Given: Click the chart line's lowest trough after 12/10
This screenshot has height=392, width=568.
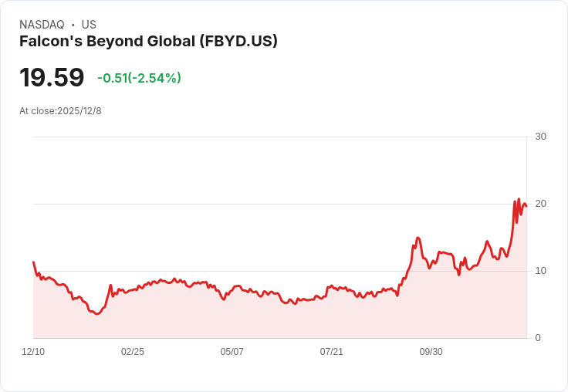Looking at the screenshot, I should (96, 314).
